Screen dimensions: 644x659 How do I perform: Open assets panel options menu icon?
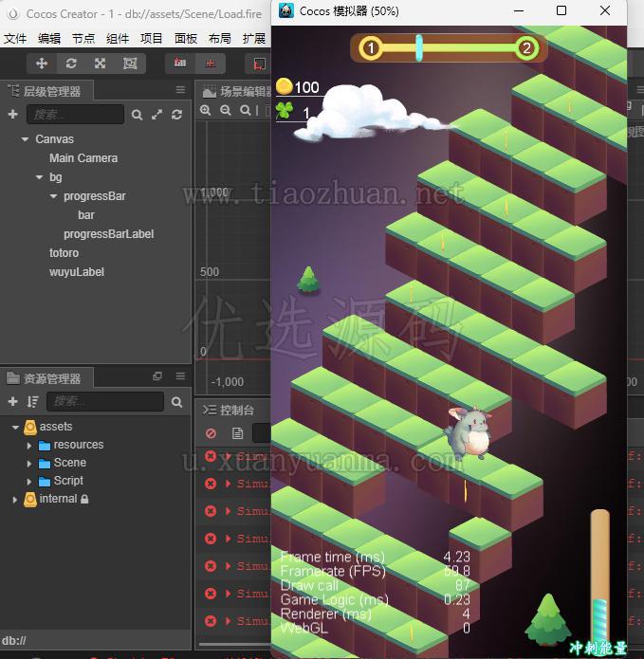pos(180,376)
